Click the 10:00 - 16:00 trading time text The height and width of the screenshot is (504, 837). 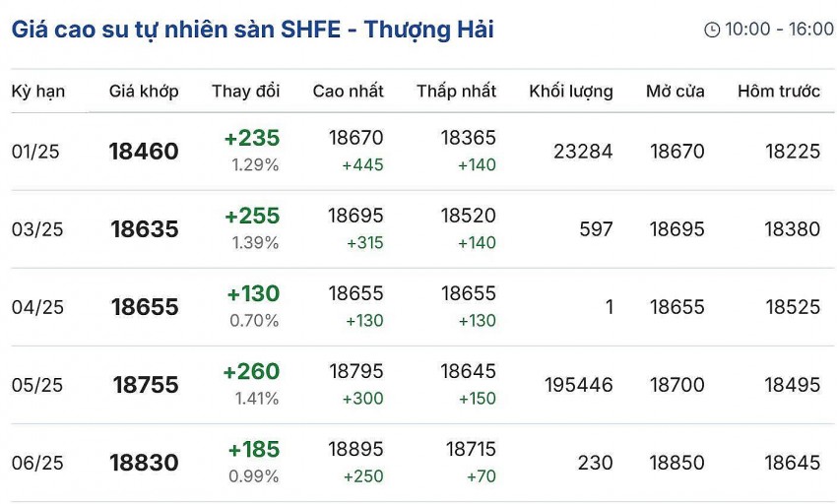(779, 30)
